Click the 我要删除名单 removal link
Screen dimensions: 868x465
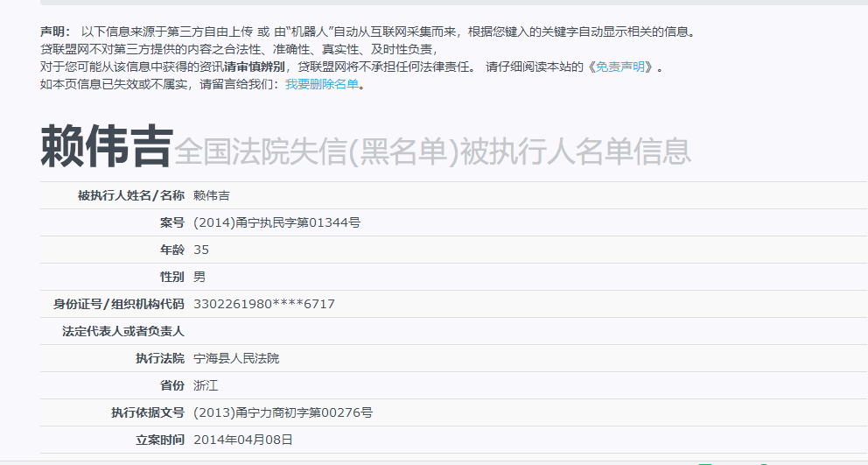coord(322,85)
